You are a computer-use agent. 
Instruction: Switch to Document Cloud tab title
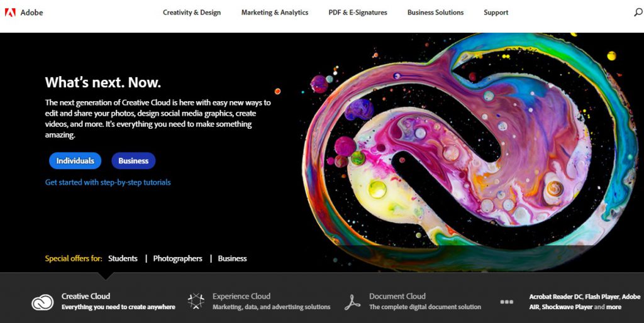pyautogui.click(x=397, y=296)
